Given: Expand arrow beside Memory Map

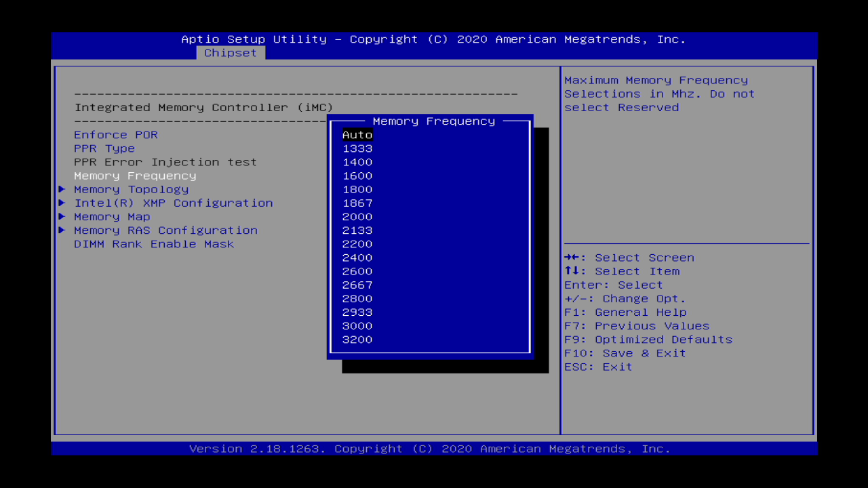Looking at the screenshot, I should (x=62, y=216).
